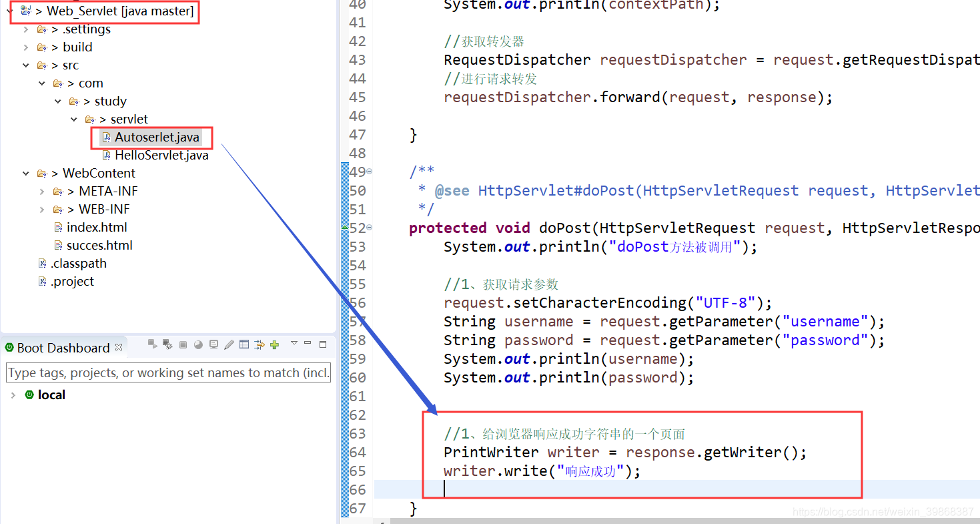
Task: Click the String password declaration line
Action: 664,340
